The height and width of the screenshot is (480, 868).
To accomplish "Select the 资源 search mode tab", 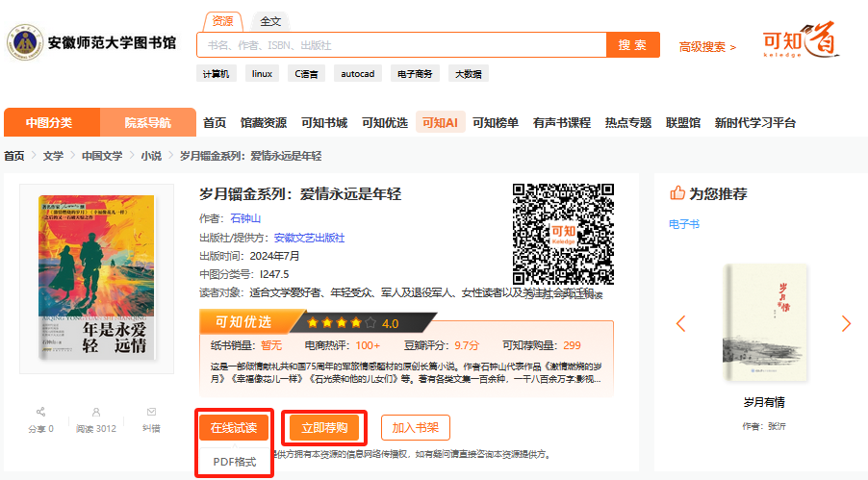I will (x=222, y=20).
